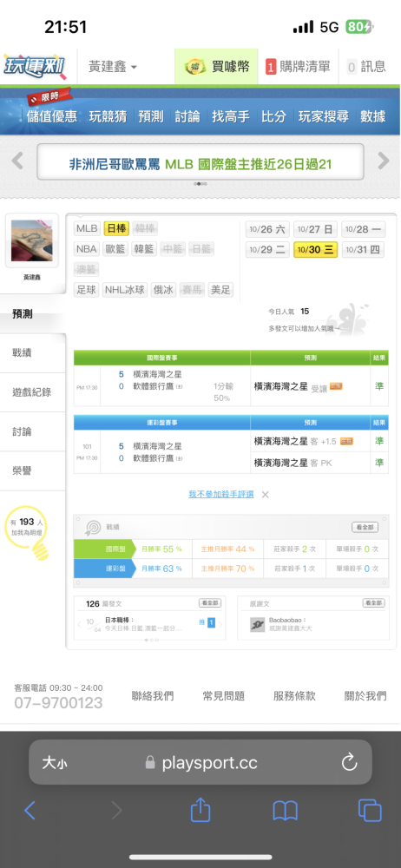Dismiss the 我不參加殺手評選 notice X
The height and width of the screenshot is (868, 401).
coord(266,495)
